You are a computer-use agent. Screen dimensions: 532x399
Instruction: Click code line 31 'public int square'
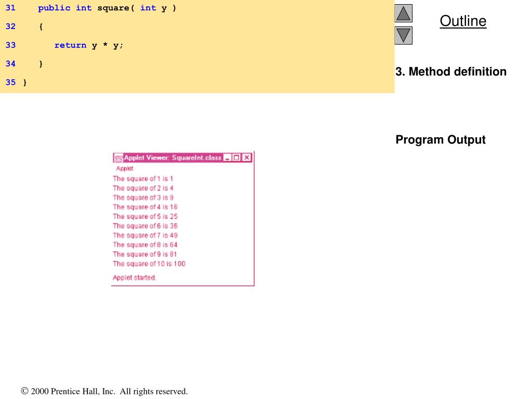tap(107, 8)
